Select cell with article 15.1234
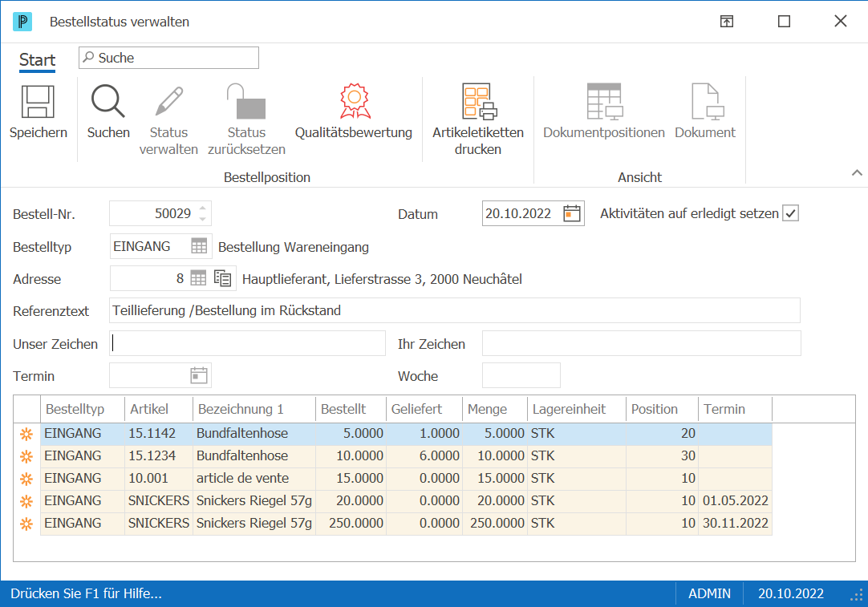Image resolution: width=868 pixels, height=607 pixels. click(x=159, y=456)
